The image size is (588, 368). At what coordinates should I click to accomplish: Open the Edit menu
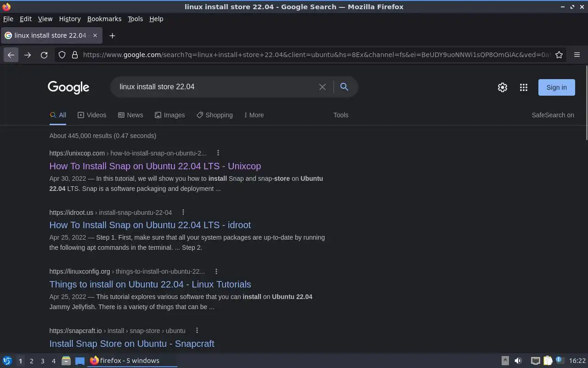26,19
